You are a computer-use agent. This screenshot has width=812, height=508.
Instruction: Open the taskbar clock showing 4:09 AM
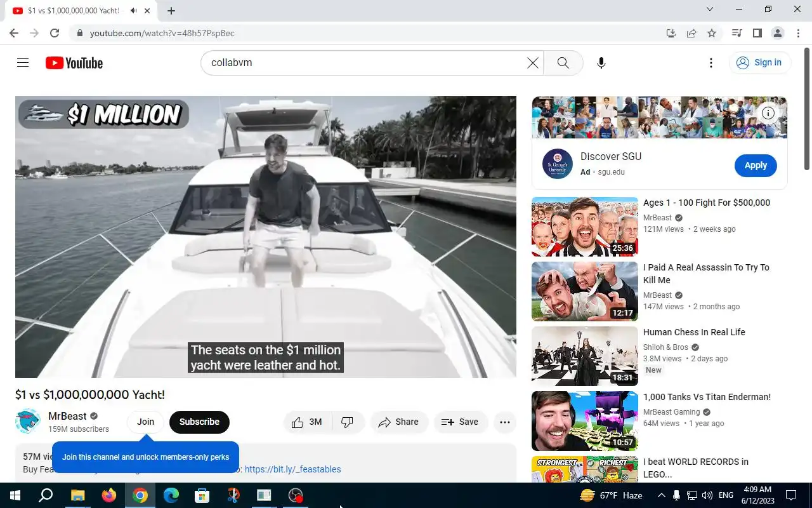click(757, 495)
